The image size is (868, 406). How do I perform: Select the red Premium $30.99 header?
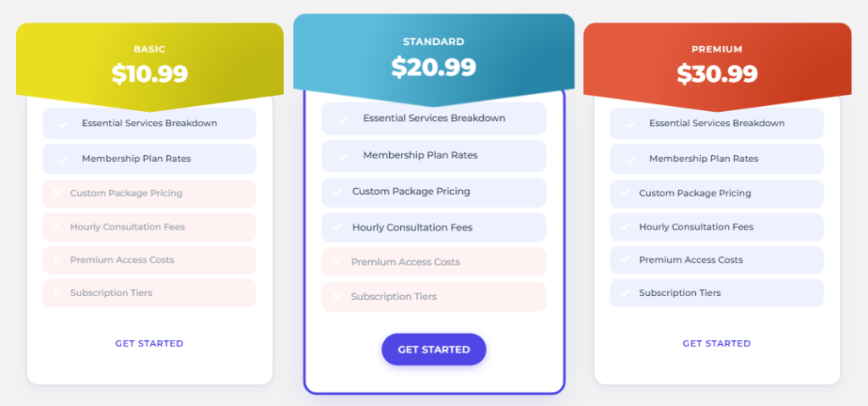(x=717, y=66)
